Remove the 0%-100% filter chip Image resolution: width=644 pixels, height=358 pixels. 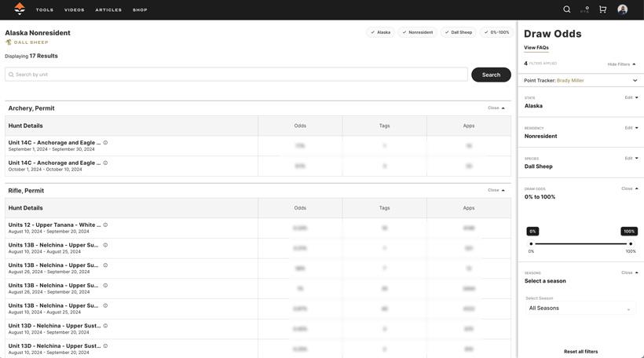(496, 32)
